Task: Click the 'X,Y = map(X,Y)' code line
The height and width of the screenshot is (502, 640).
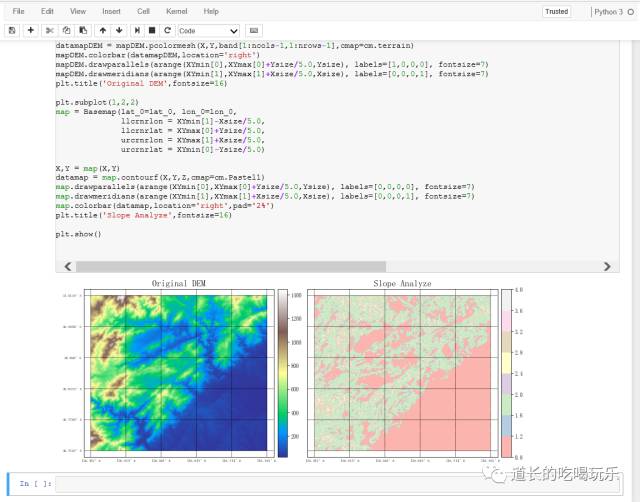Action: (x=88, y=168)
